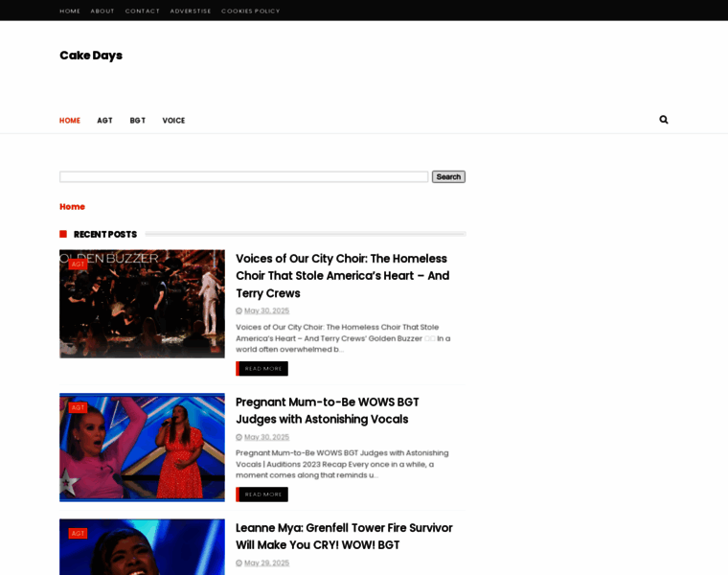Screen dimensions: 728x575
Task: Click the AGT badge on the Leanne Mya thumbnail
Action: click(x=78, y=534)
